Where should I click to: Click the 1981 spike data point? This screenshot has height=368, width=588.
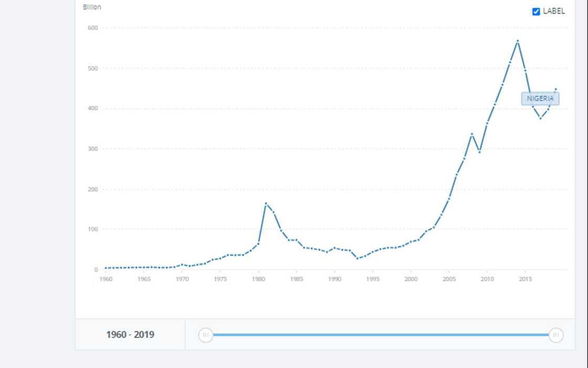tap(266, 204)
